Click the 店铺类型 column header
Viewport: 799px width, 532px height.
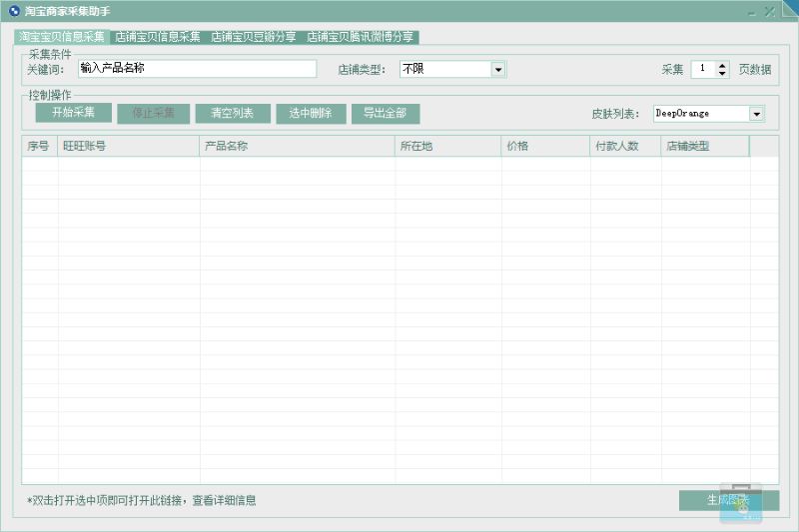705,146
